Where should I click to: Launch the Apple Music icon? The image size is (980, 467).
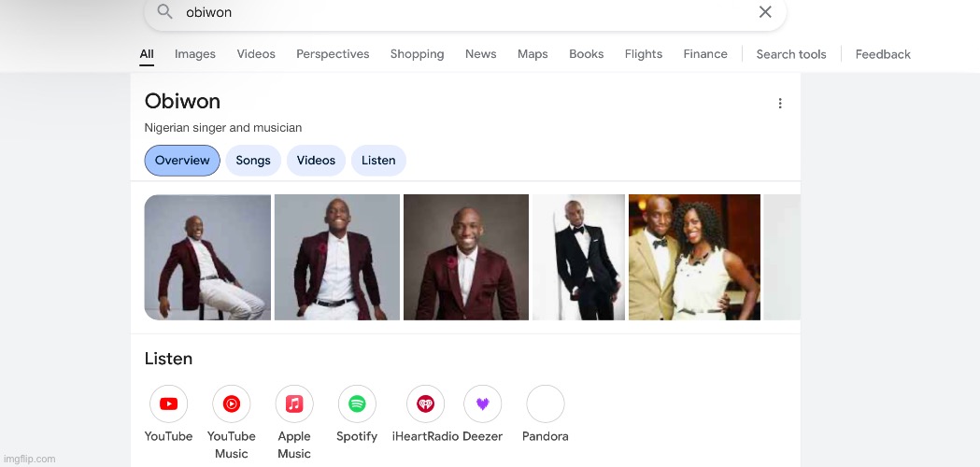click(x=294, y=404)
